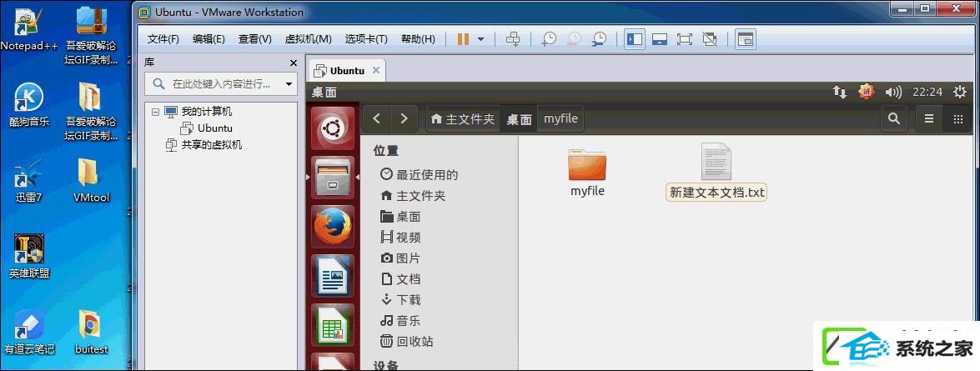The width and height of the screenshot is (980, 371).
Task: Open the 迅雷7 desktop shortcut
Action: [28, 181]
